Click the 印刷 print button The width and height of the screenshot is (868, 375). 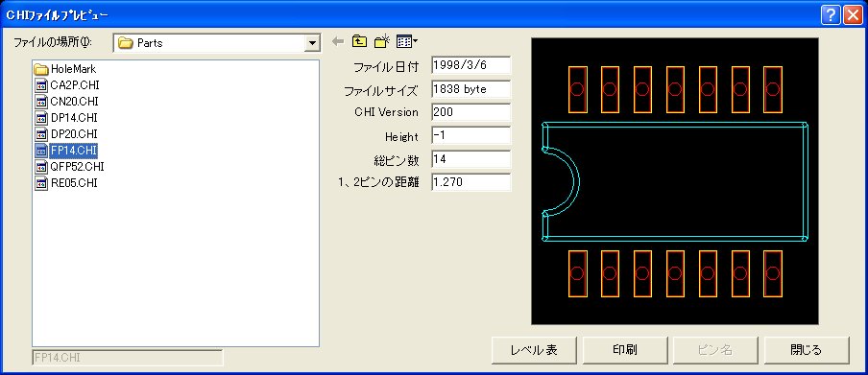pos(624,349)
